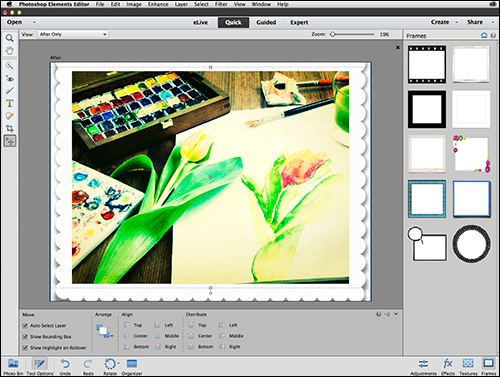Adjust the Zoom slider handle
This screenshot has height=377, width=500.
point(332,34)
